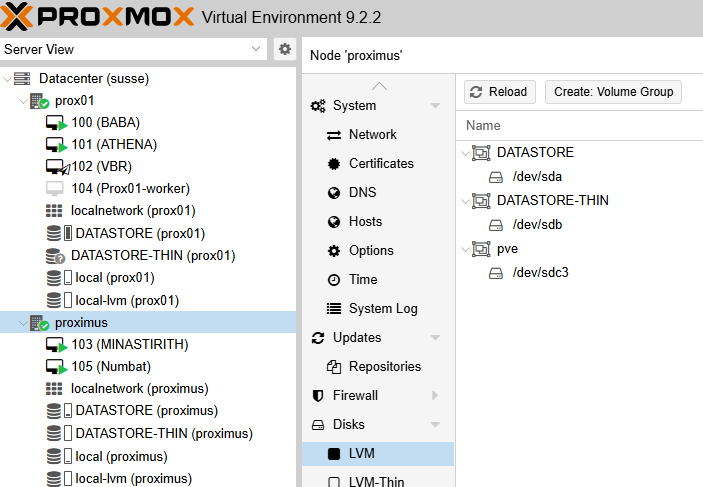This screenshot has height=487, width=703.
Task: Collapse the proximus node in tree
Action: click(23, 323)
